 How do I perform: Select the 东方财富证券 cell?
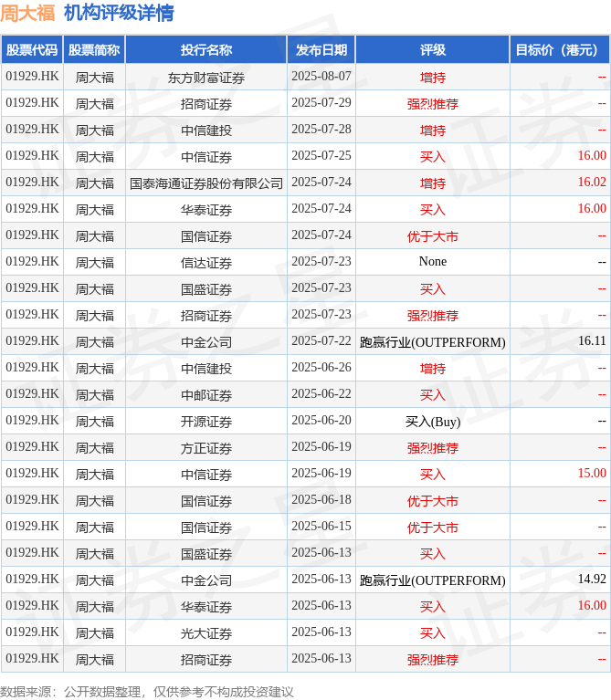[206, 78]
